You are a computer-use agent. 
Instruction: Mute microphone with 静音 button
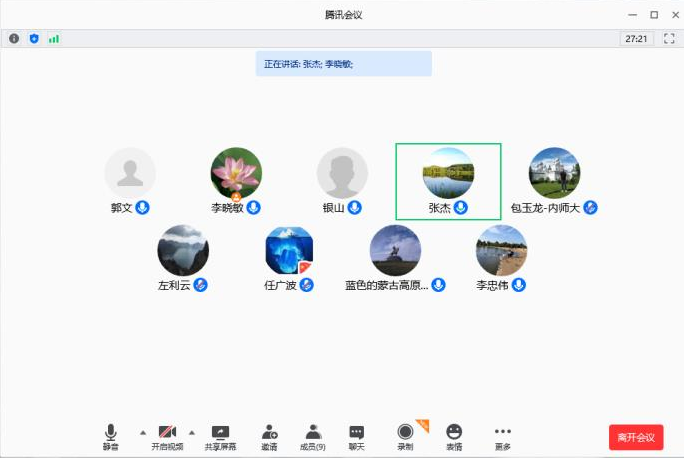tap(110, 435)
